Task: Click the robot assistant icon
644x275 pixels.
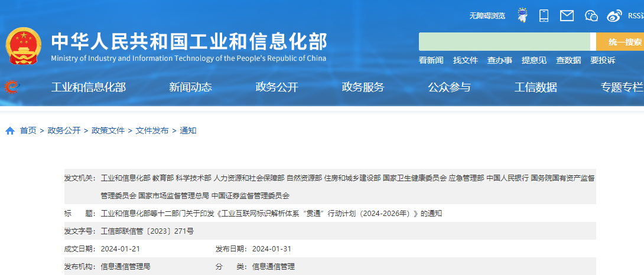Action: (522, 15)
